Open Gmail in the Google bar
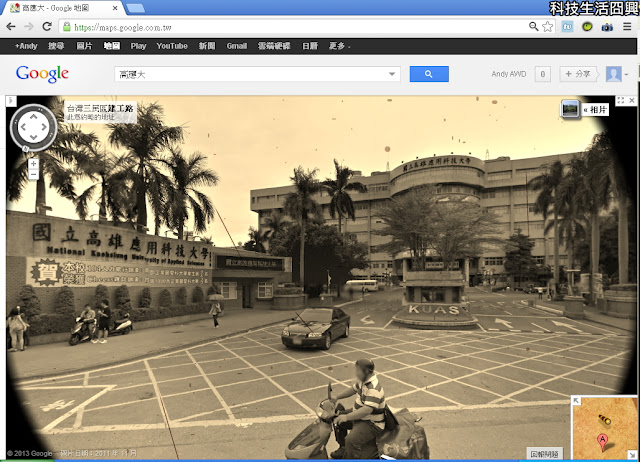The width and height of the screenshot is (640, 462). point(237,46)
